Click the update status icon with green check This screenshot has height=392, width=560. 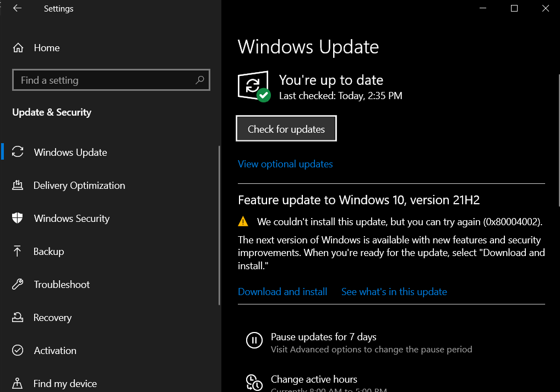click(x=254, y=86)
